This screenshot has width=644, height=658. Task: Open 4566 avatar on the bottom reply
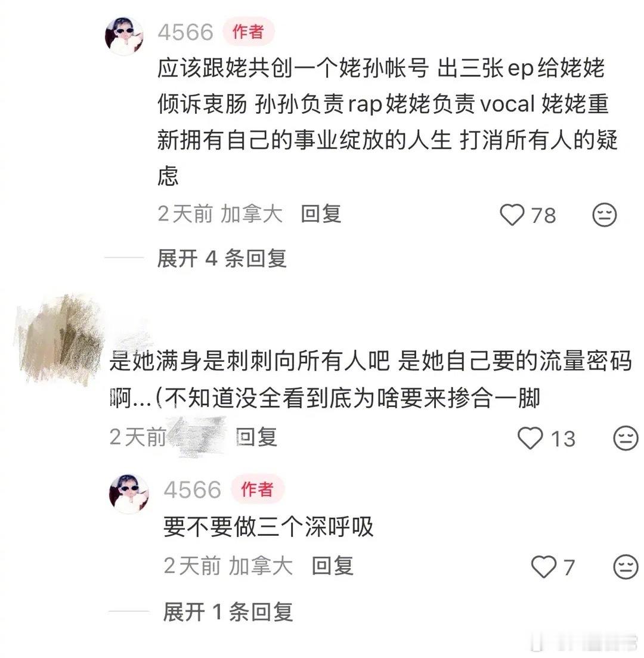click(129, 493)
